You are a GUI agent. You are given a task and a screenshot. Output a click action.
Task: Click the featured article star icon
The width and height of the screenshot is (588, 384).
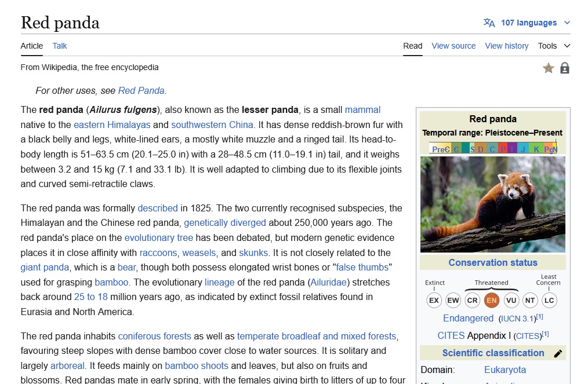click(x=548, y=68)
